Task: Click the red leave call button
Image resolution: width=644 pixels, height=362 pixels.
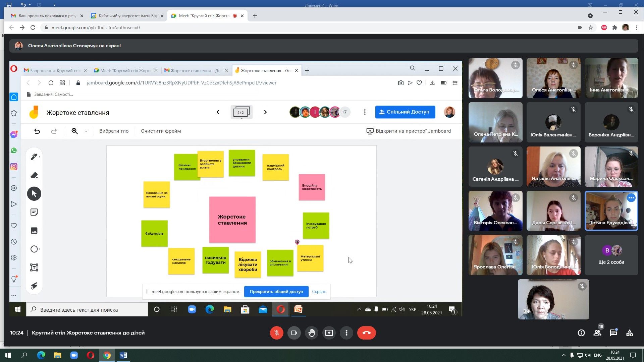Action: coord(366,333)
